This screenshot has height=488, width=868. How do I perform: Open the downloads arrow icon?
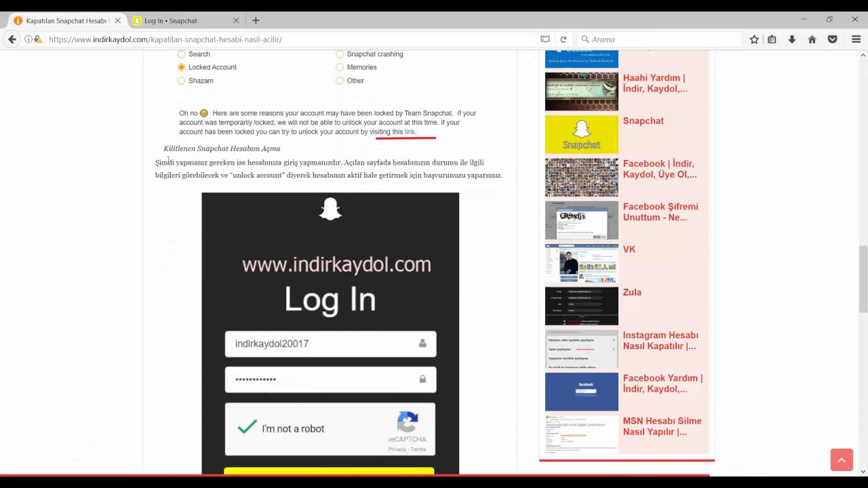[x=791, y=39]
